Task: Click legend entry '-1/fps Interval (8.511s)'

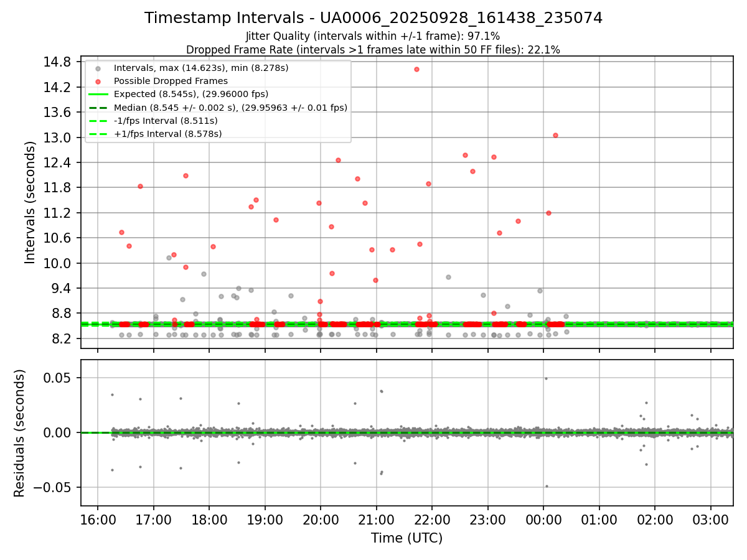Action: coord(166,121)
